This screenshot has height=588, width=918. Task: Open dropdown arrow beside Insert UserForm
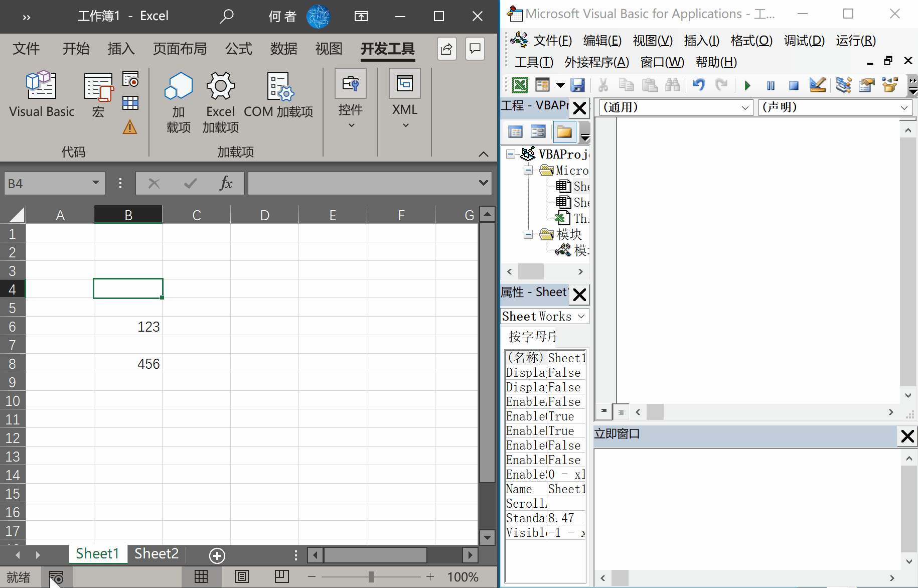[x=560, y=85]
